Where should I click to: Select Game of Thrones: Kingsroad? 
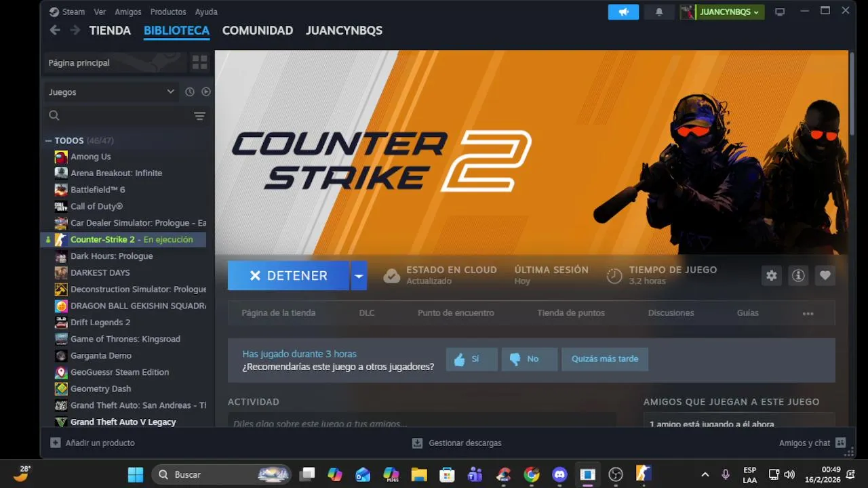(x=123, y=339)
